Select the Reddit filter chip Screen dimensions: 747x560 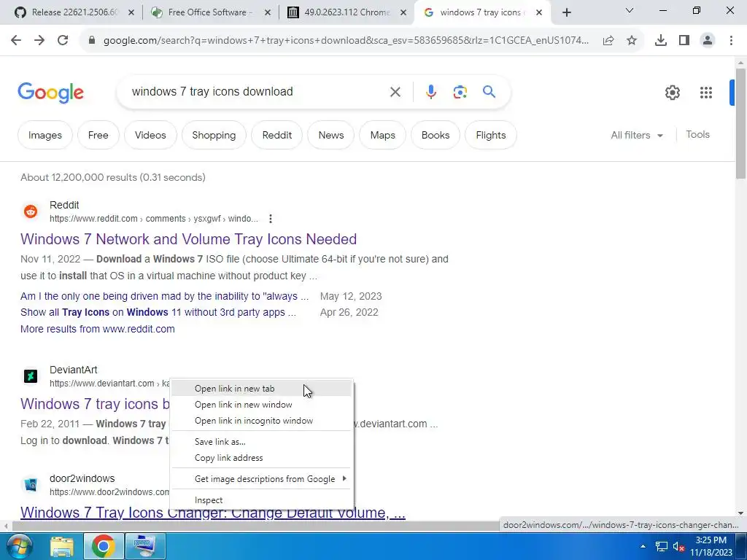(x=276, y=135)
